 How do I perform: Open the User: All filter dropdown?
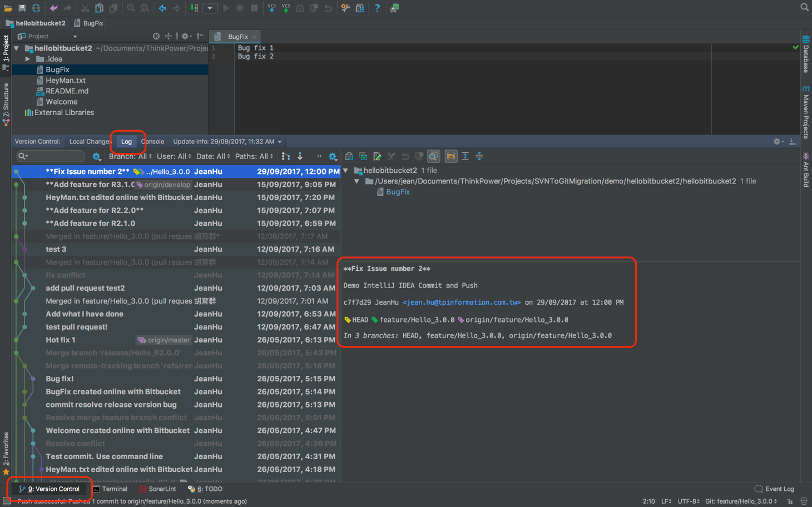pyautogui.click(x=174, y=157)
